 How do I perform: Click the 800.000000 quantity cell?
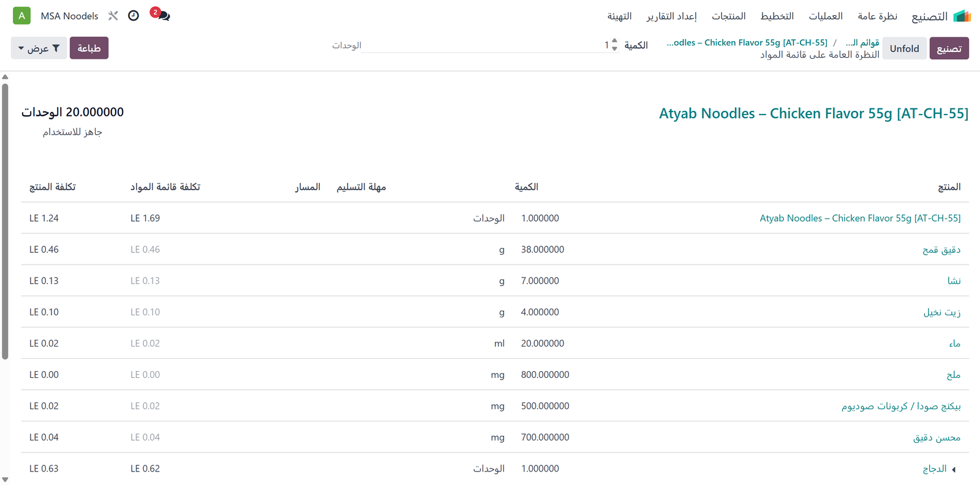tap(545, 374)
